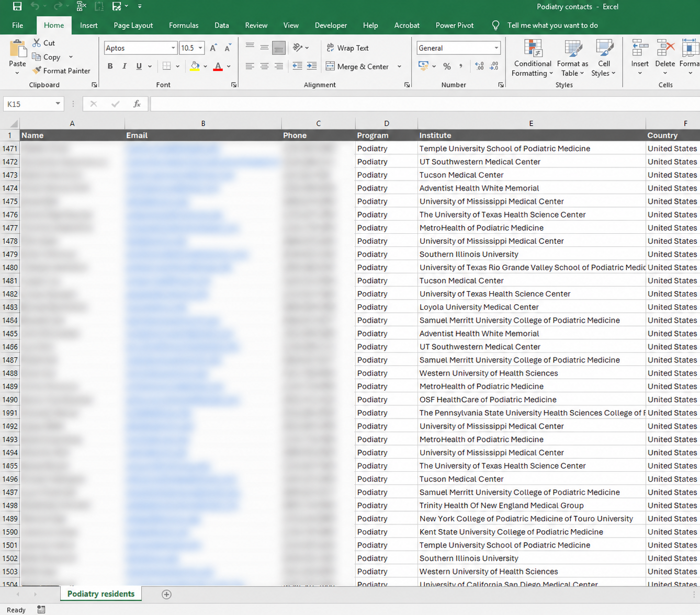Copy the selected cells
The image size is (700, 615).
46,57
